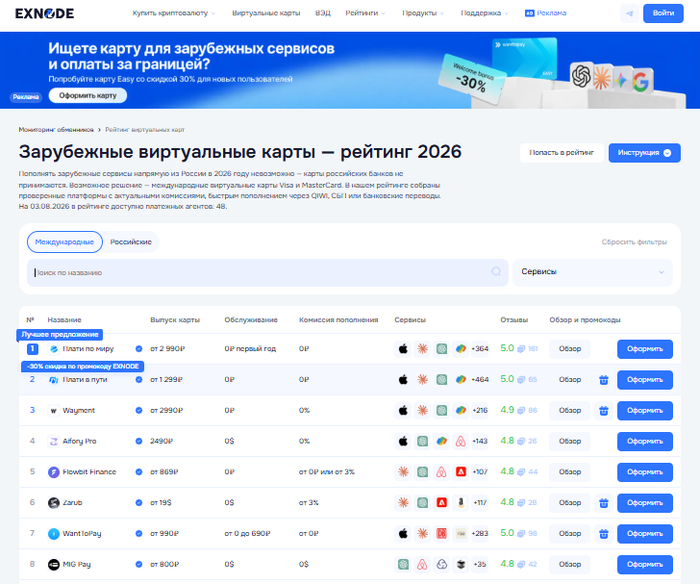Click Сбросить фильтры link
The height and width of the screenshot is (584, 700).
634,242
